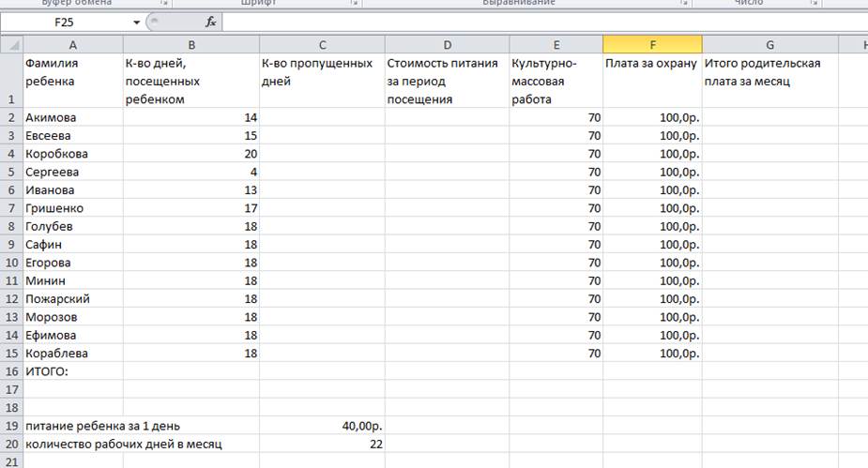868x468 pixels.
Task: Select the cell with 'Кораблева'
Action: (x=73, y=353)
